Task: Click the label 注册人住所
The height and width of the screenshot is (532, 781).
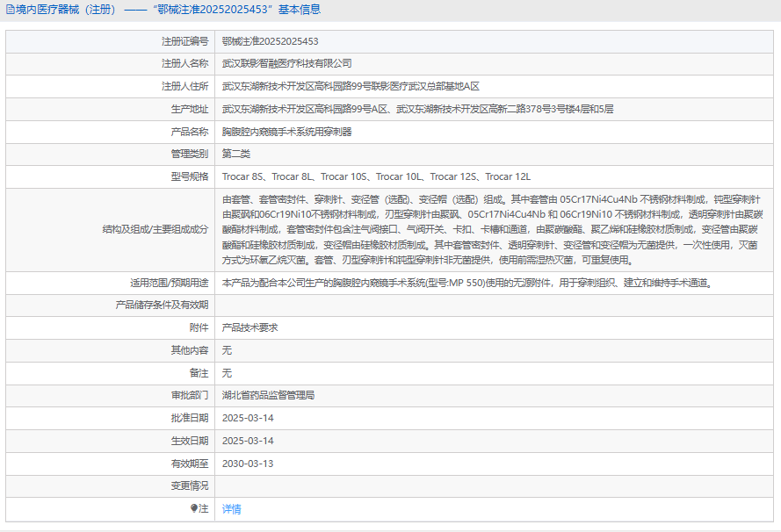Action: 184,87
